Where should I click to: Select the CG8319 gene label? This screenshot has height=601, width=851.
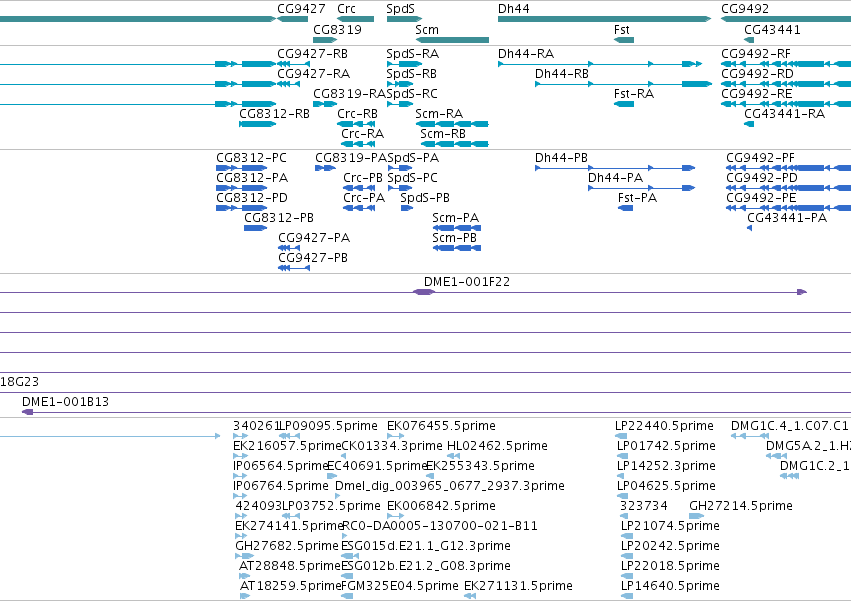338,29
